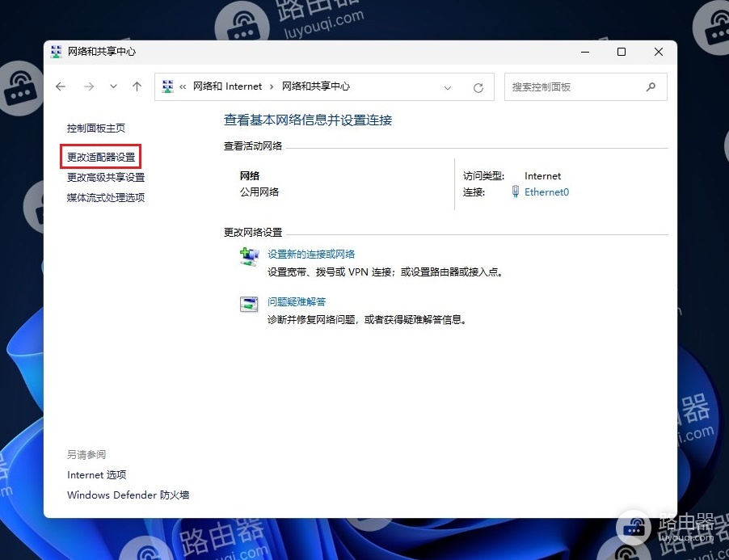The width and height of the screenshot is (729, 560).
Task: Click the Back navigation arrow
Action: [x=61, y=86]
